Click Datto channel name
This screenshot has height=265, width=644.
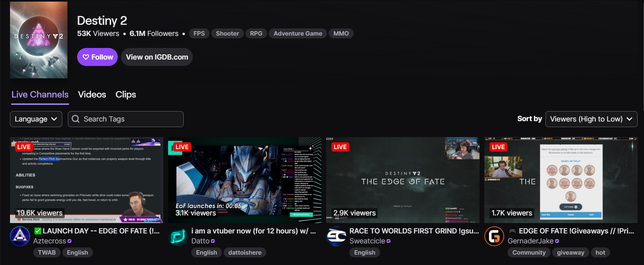click(200, 241)
